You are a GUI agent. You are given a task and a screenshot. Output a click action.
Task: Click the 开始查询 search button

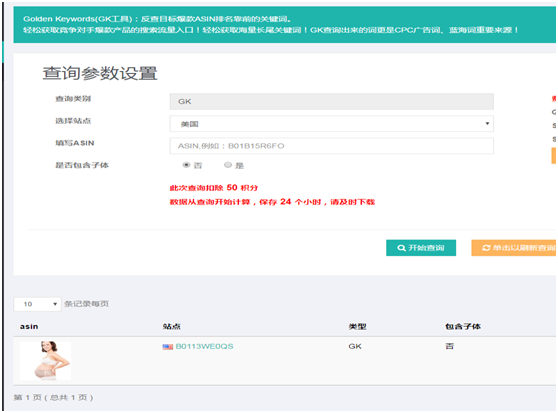point(421,248)
